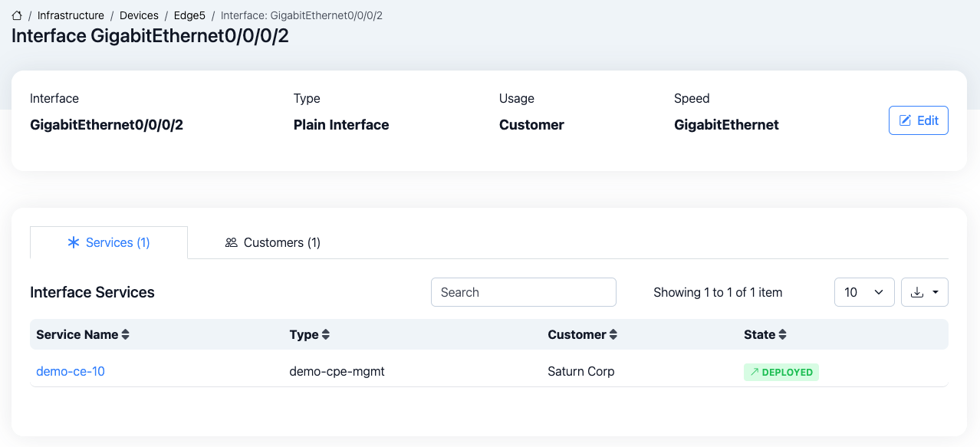
Task: Click the home icon in the breadcrumb
Action: [x=17, y=15]
